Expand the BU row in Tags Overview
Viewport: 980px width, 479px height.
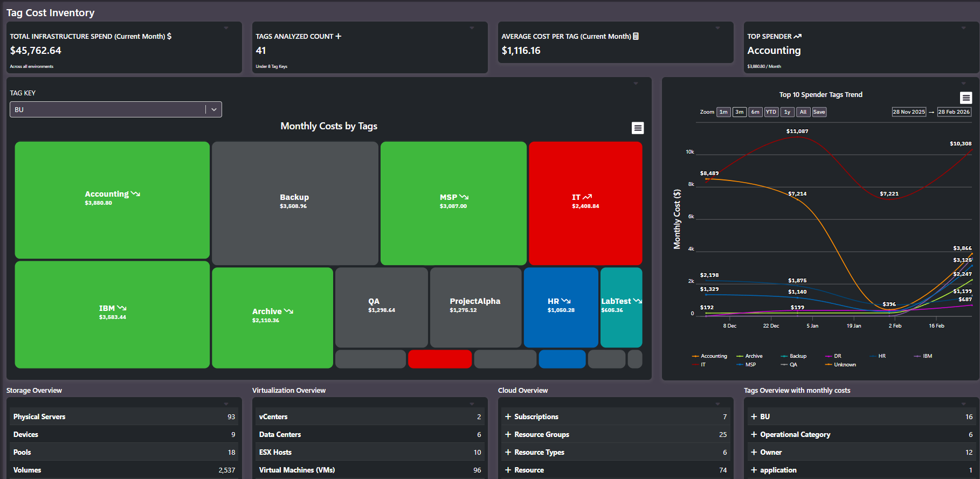pos(754,416)
